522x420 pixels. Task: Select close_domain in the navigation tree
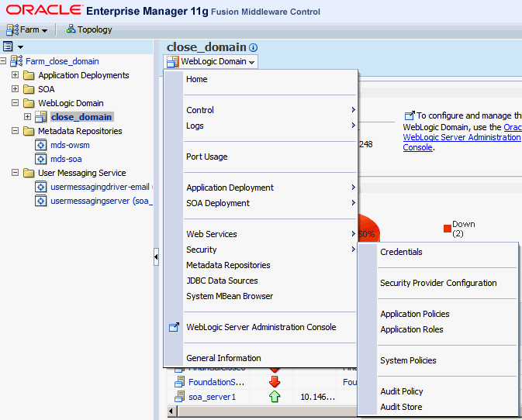point(81,117)
